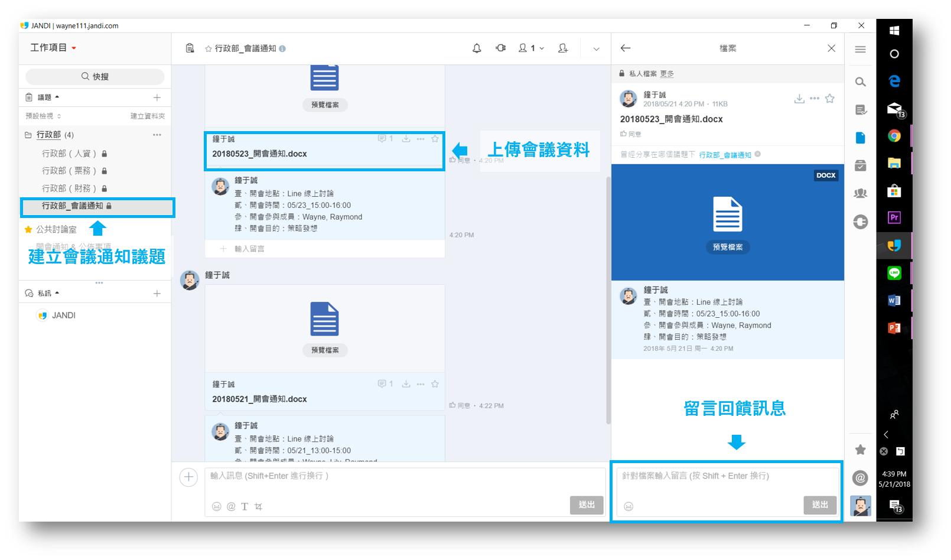The height and width of the screenshot is (560, 951).
Task: Open the more menu for 行政部 folder
Action: coord(157,135)
